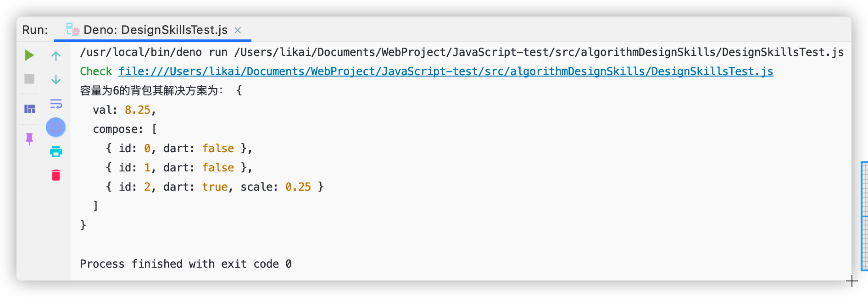This screenshot has height=297, width=868.
Task: Clear console using the red trash icon
Action: click(56, 175)
